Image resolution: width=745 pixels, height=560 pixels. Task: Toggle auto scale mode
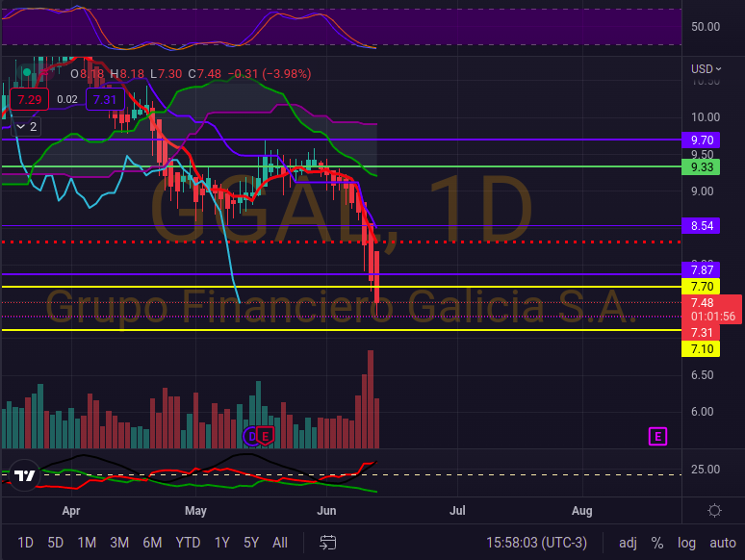coord(723,543)
